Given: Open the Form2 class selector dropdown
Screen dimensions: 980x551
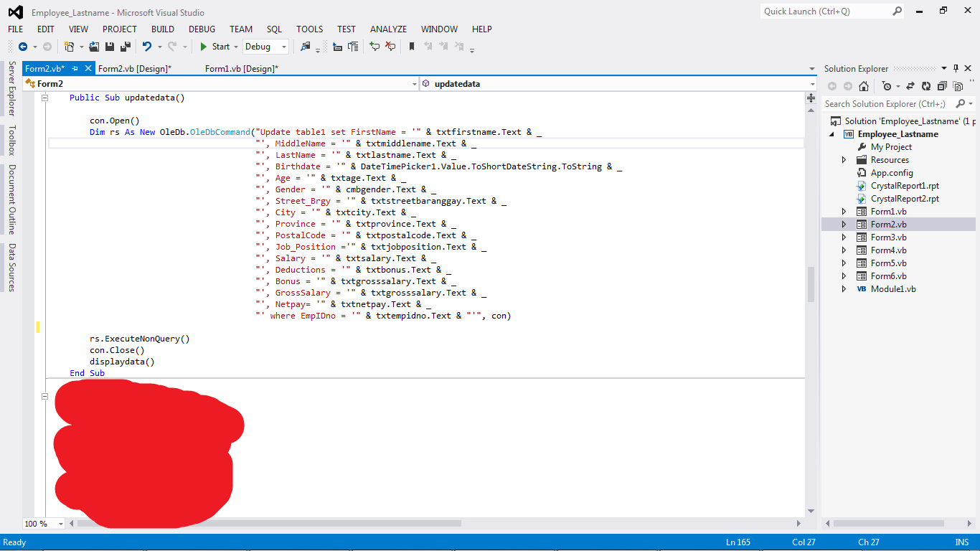Looking at the screenshot, I should click(415, 84).
